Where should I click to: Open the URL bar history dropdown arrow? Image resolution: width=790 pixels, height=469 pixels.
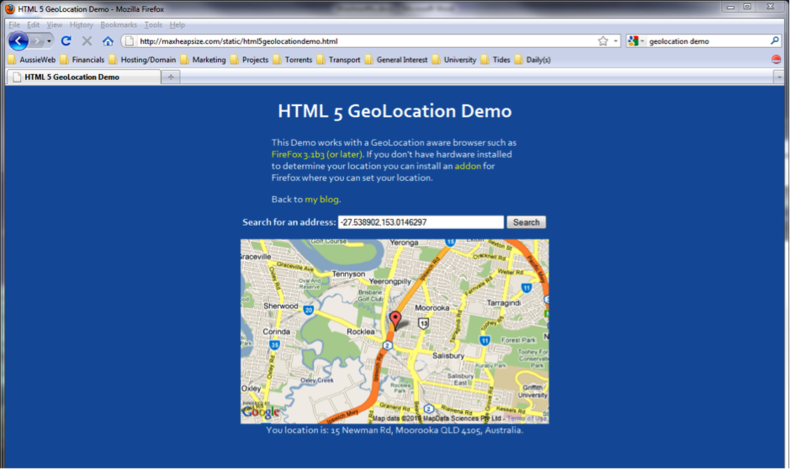[x=615, y=41]
